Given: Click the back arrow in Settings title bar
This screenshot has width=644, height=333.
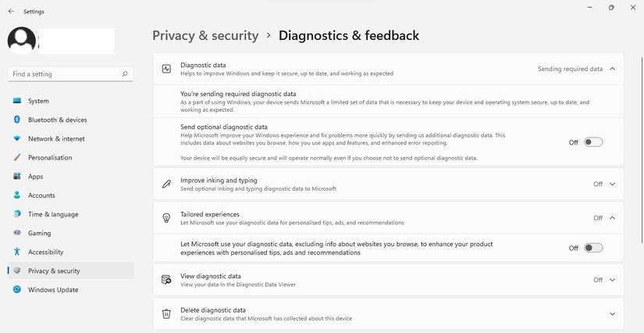Looking at the screenshot, I should (x=11, y=12).
